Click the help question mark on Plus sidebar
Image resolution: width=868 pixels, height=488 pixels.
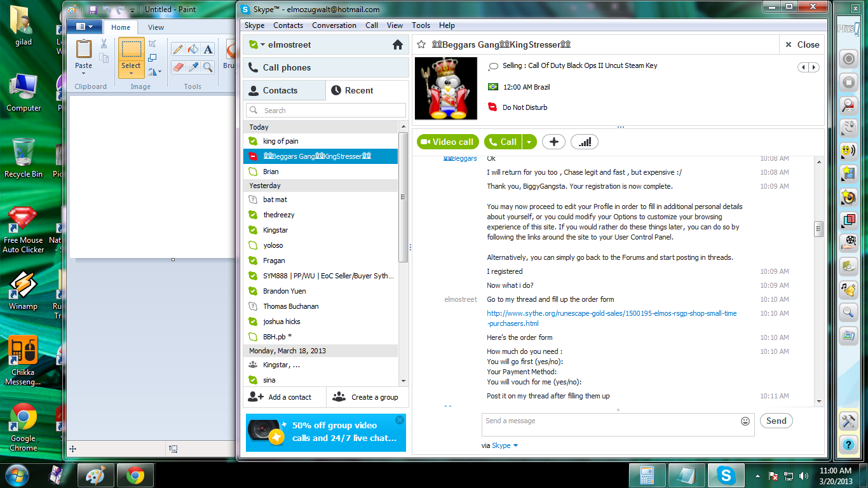tap(848, 445)
